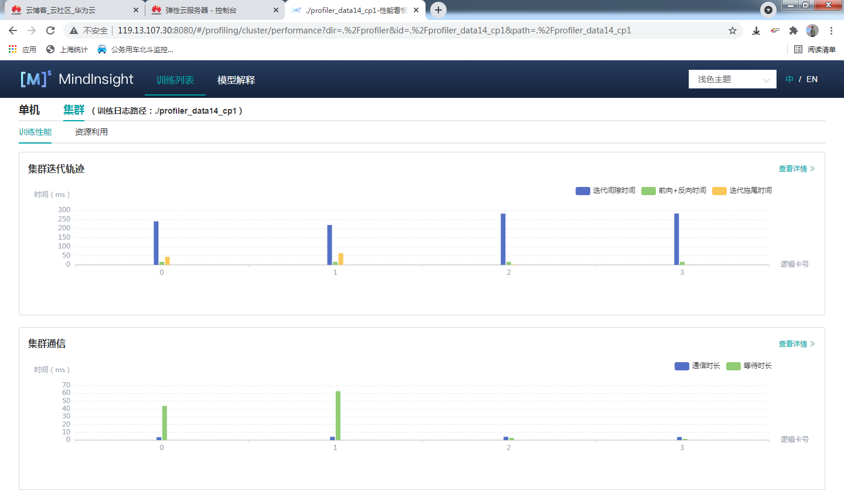
Task: Go back to the previous page
Action: click(x=13, y=30)
